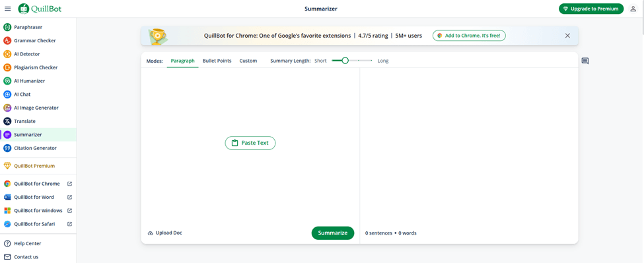Viewport: 644px width, 263px height.
Task: Click external link icon for QuillBot for Windows
Action: pos(70,211)
